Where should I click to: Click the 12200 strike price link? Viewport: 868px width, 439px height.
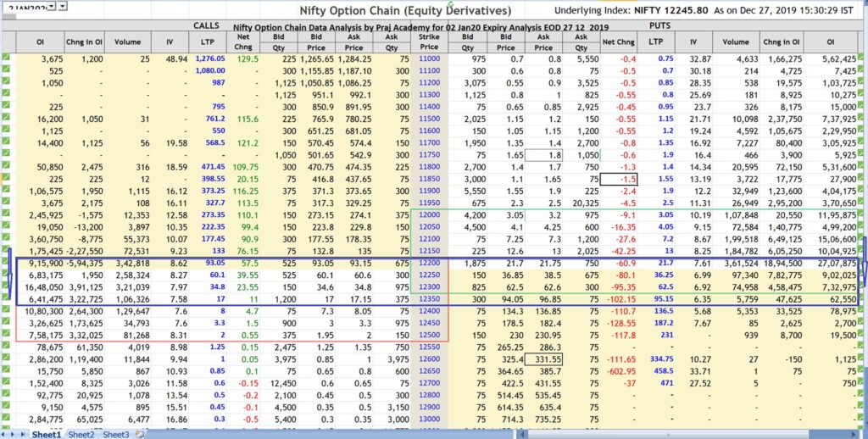(x=430, y=265)
